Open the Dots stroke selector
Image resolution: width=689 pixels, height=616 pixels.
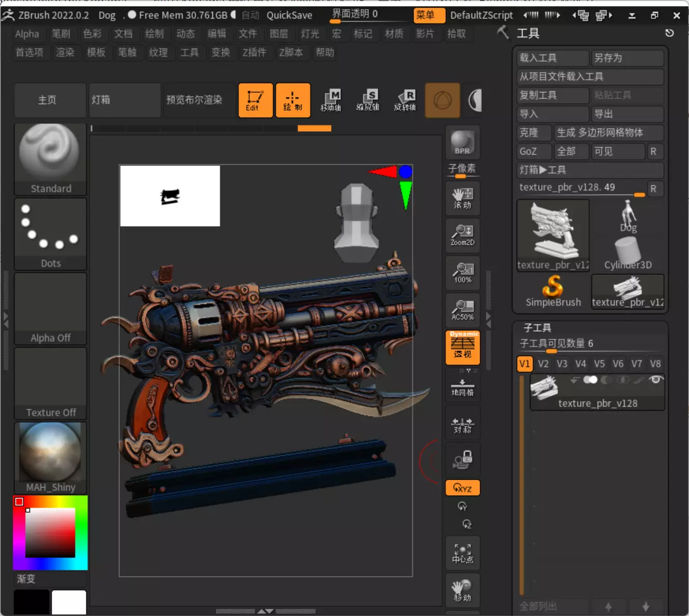pyautogui.click(x=50, y=234)
